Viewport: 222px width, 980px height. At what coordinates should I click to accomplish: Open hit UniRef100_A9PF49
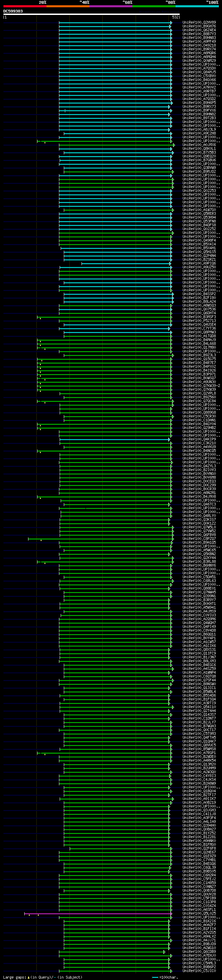(x=199, y=41)
